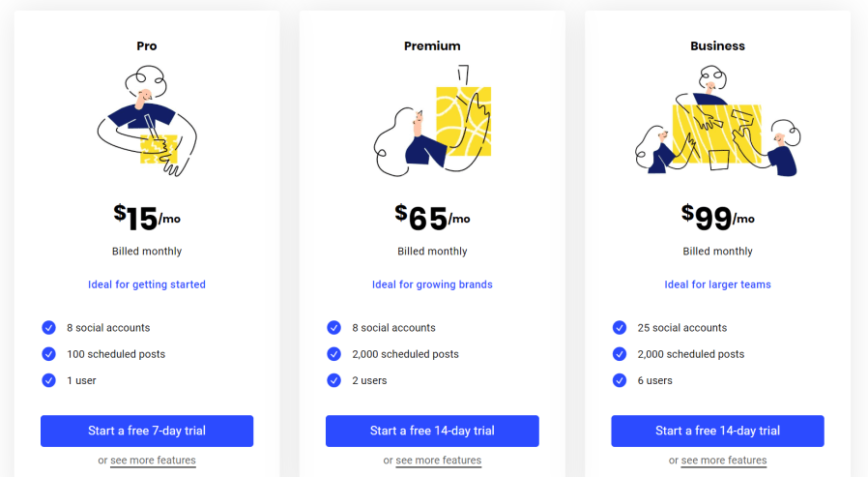This screenshot has height=477, width=868.
Task: Click the Premium plan heading
Action: [432, 45]
